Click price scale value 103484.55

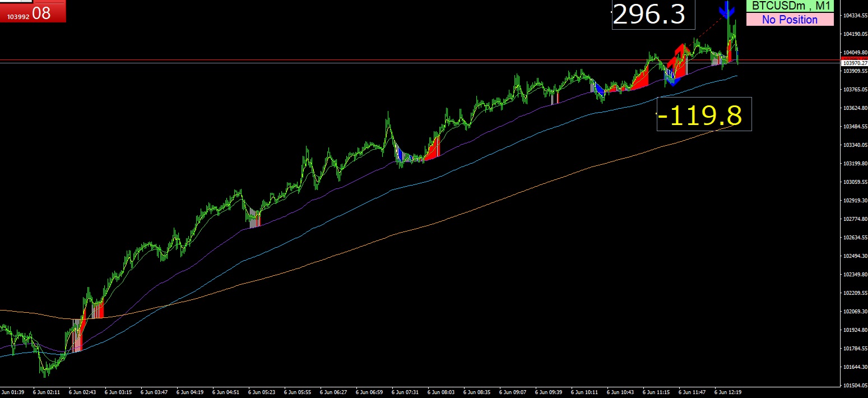click(855, 126)
